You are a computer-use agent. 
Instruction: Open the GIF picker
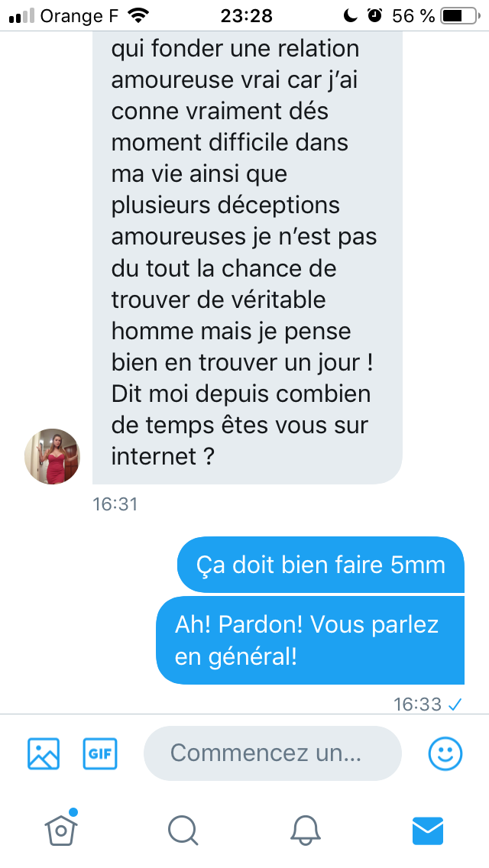(x=100, y=753)
